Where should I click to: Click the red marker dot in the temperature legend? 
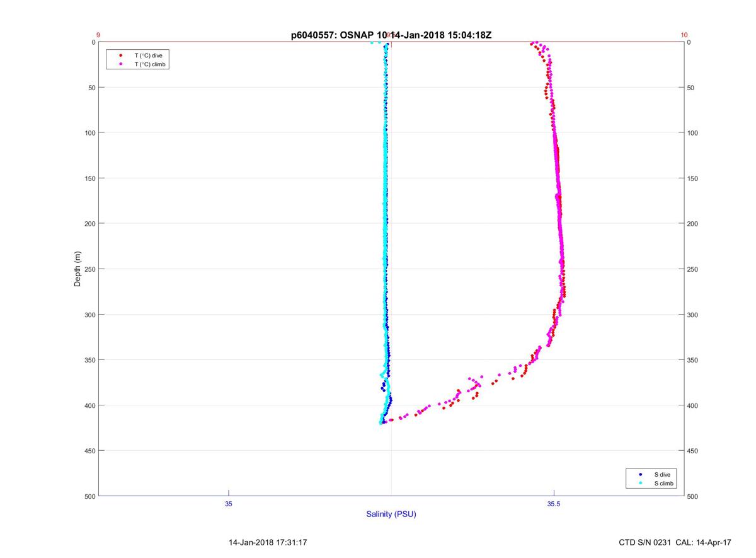[120, 55]
